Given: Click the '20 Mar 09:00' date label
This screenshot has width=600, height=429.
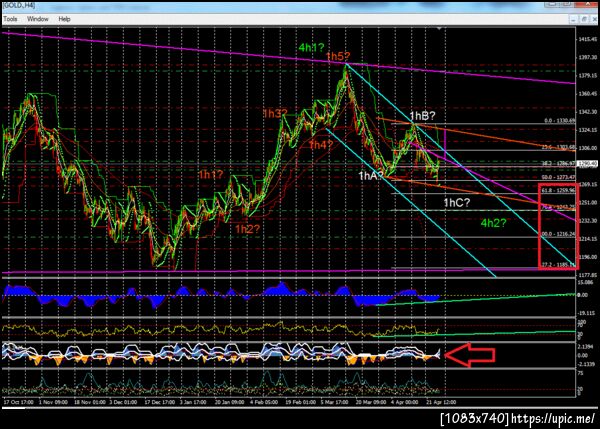Looking at the screenshot, I should click(371, 402).
